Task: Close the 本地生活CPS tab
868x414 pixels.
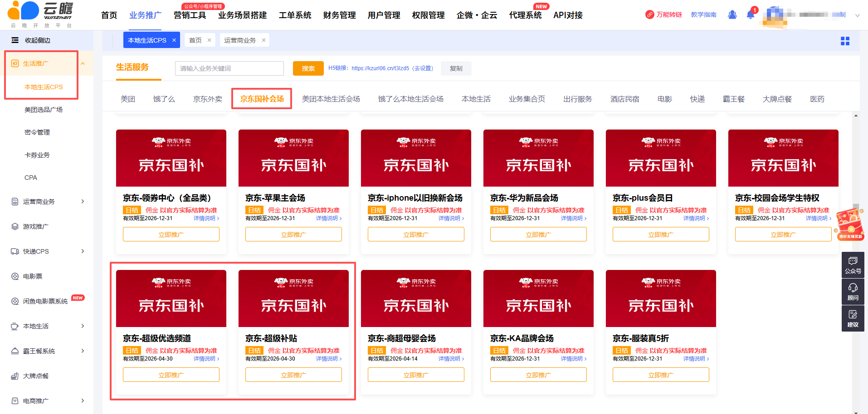Action: point(174,40)
